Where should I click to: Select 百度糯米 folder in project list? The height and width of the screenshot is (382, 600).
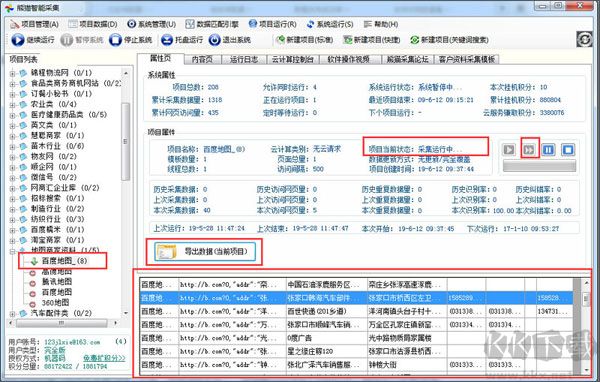click(57, 230)
